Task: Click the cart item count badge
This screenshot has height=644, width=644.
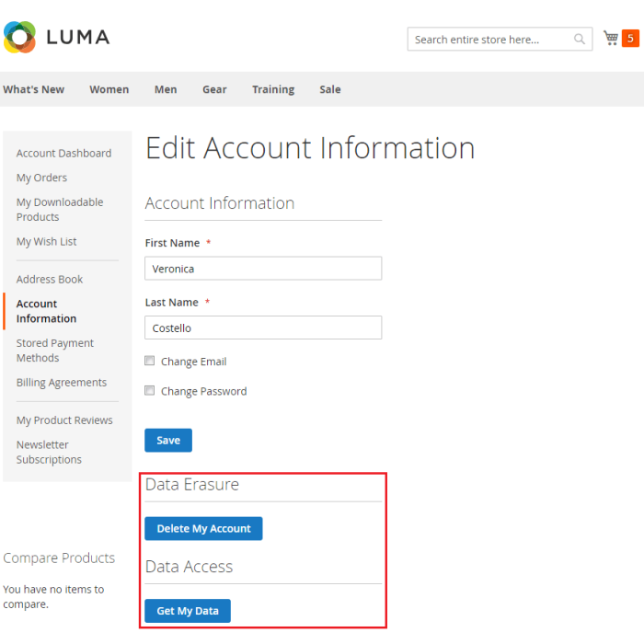Action: coord(630,38)
